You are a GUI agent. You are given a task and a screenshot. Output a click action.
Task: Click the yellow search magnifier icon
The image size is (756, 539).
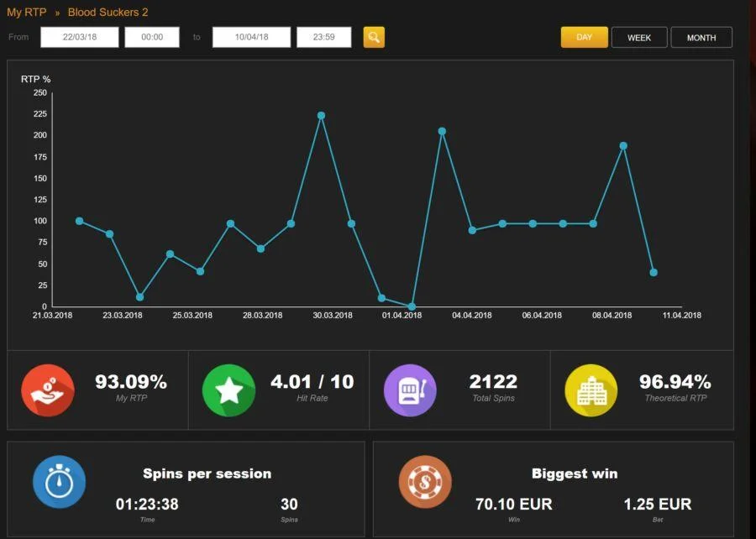click(374, 37)
